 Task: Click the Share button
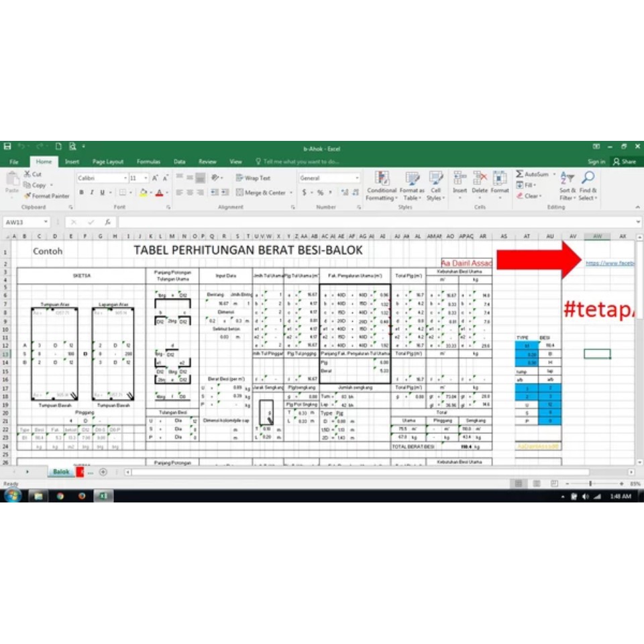point(625,162)
